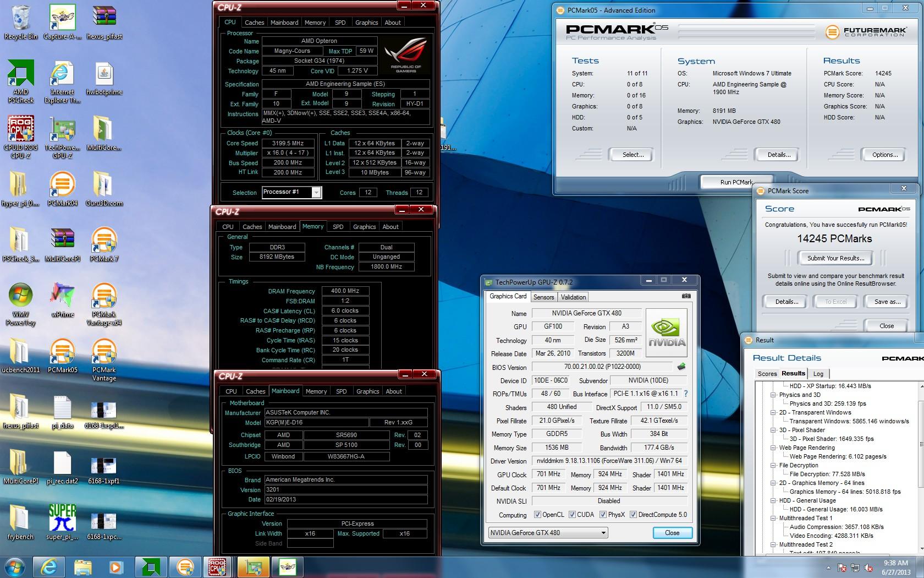Show hidden tray icons arrow

click(x=828, y=568)
